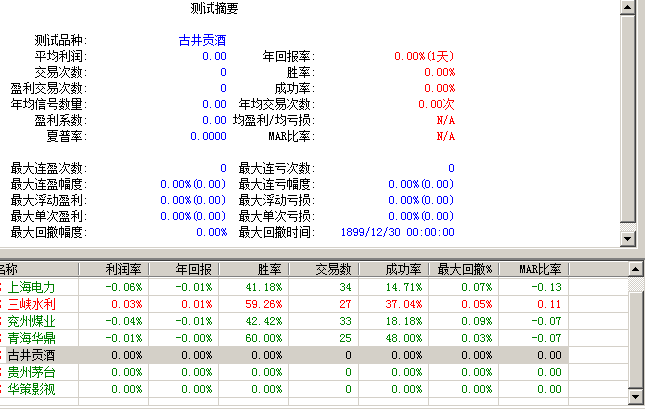Click trade count 27 for 三峡水利
The height and width of the screenshot is (409, 645).
click(346, 304)
